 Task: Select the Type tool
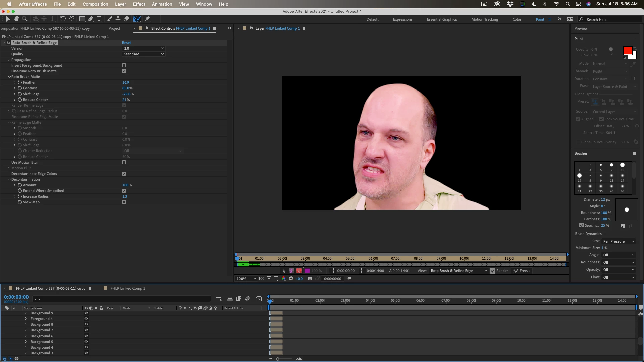(99, 19)
